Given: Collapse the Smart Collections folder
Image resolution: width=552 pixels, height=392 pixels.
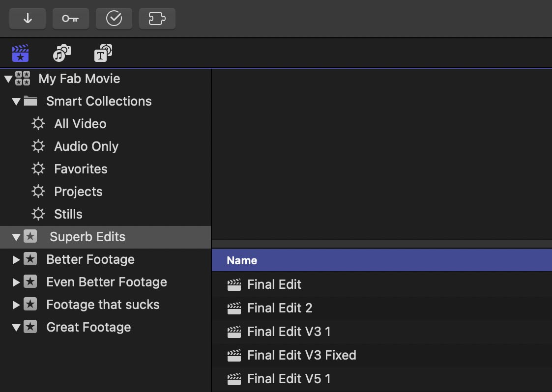Looking at the screenshot, I should (16, 102).
